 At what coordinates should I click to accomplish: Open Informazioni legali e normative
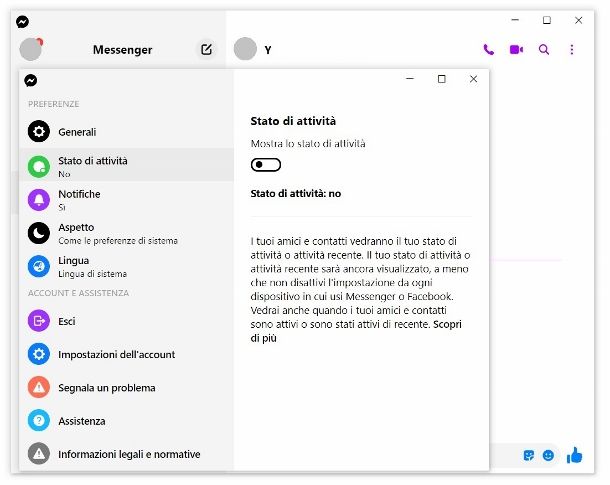pyautogui.click(x=126, y=453)
